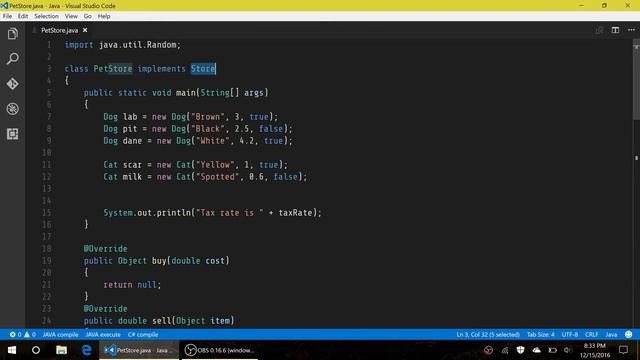Screen dimensions: 640x360
Task: Click PetStore class name on line 3
Action: click(113, 69)
